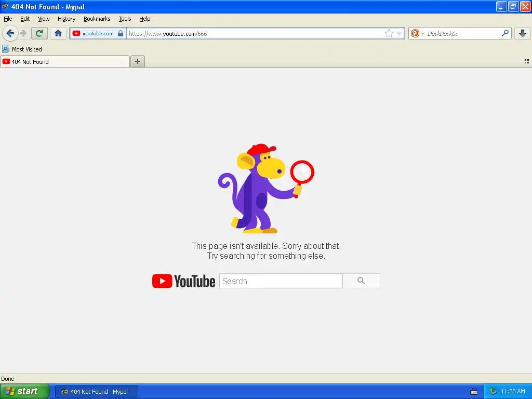Image resolution: width=532 pixels, height=399 pixels.
Task: Select the 404 Not Found tab
Action: pos(65,61)
